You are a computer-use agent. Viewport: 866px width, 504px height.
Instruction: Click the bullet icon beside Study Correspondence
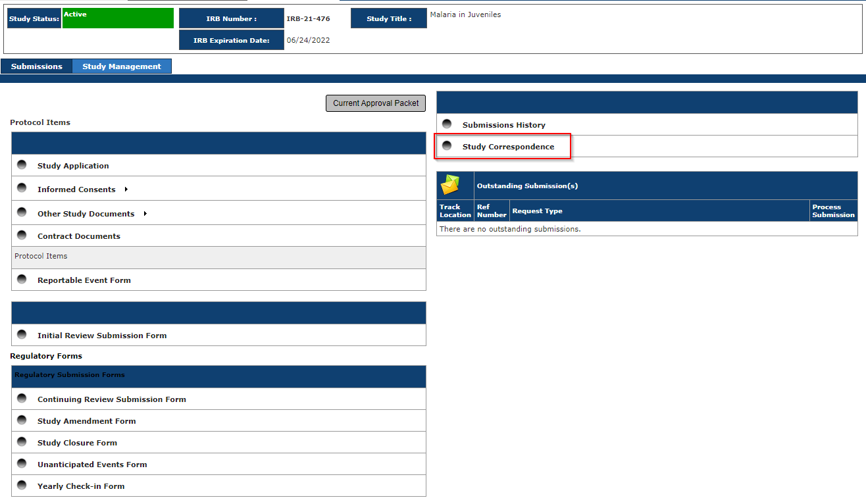[447, 145]
